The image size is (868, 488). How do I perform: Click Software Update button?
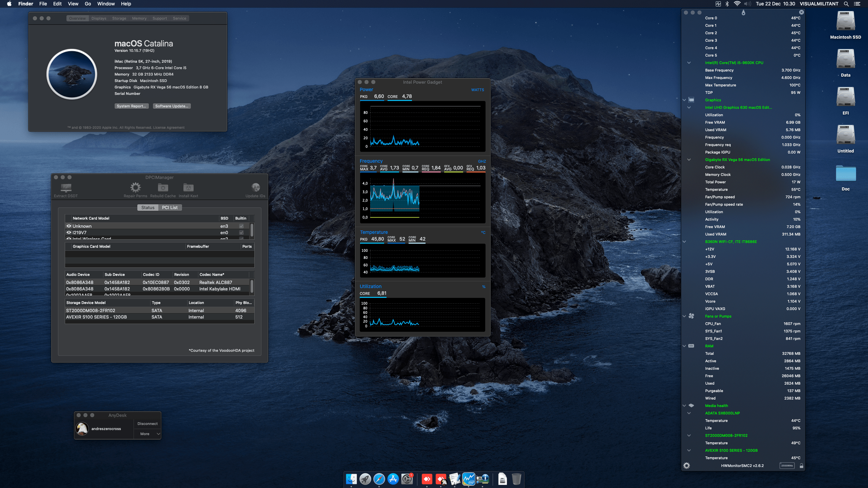(x=172, y=106)
